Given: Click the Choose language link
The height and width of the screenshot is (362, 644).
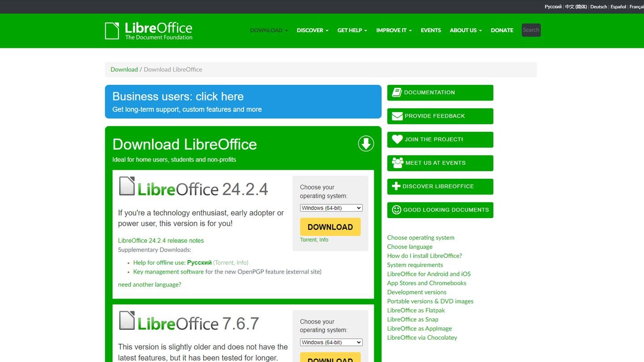Looking at the screenshot, I should click(x=410, y=247).
